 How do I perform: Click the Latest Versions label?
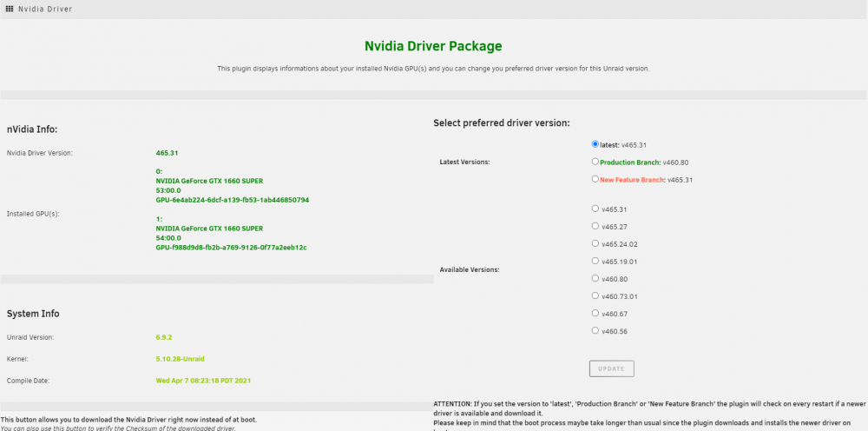click(x=465, y=162)
